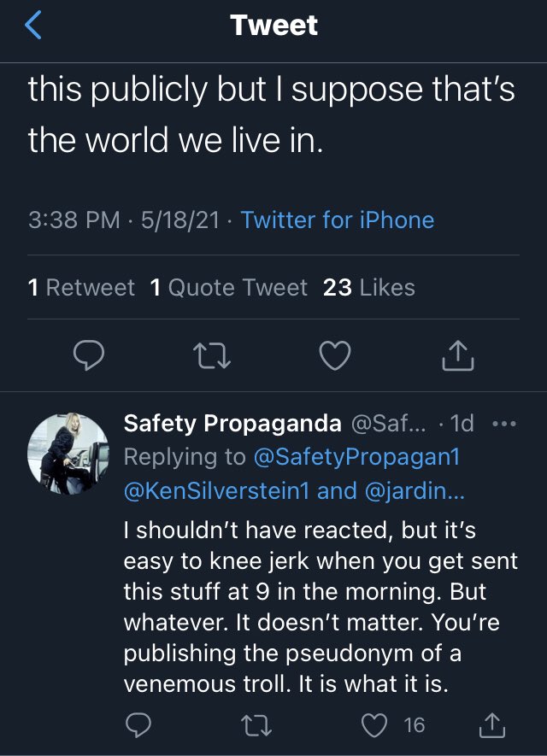Tap the Safety Propaganda display name
Image resolution: width=547 pixels, height=756 pixels.
(x=232, y=424)
